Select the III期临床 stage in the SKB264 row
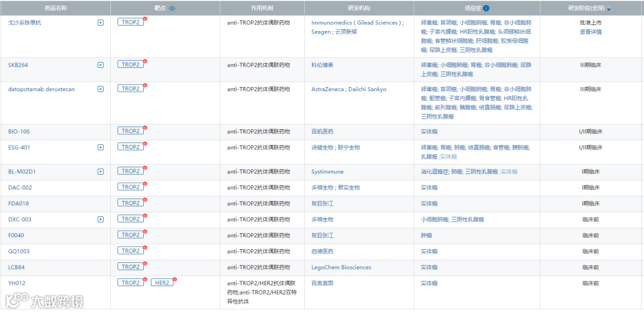The height and width of the screenshot is (313, 644). point(590,65)
